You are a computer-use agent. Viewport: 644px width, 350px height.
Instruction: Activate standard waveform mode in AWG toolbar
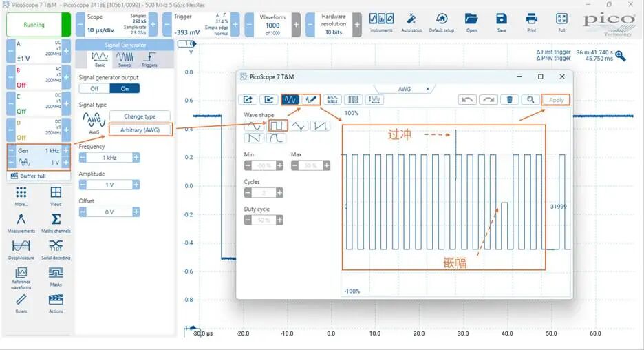pyautogui.click(x=290, y=99)
